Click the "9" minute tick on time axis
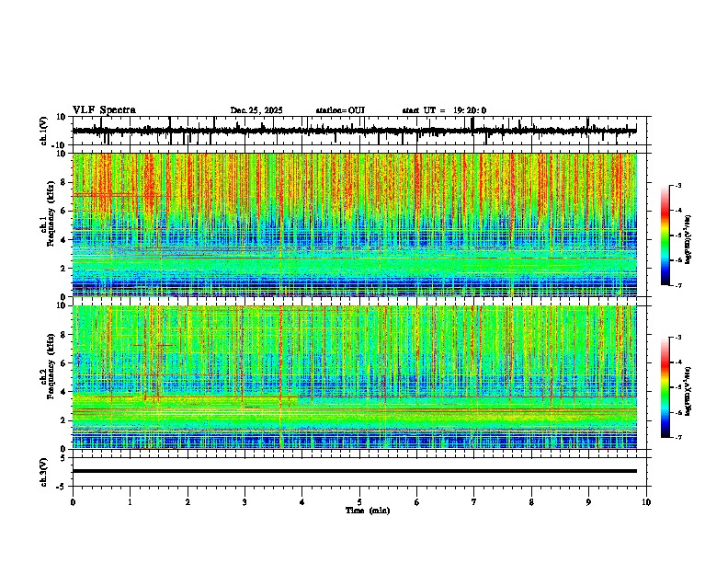The height and width of the screenshot is (563, 728). tap(588, 502)
